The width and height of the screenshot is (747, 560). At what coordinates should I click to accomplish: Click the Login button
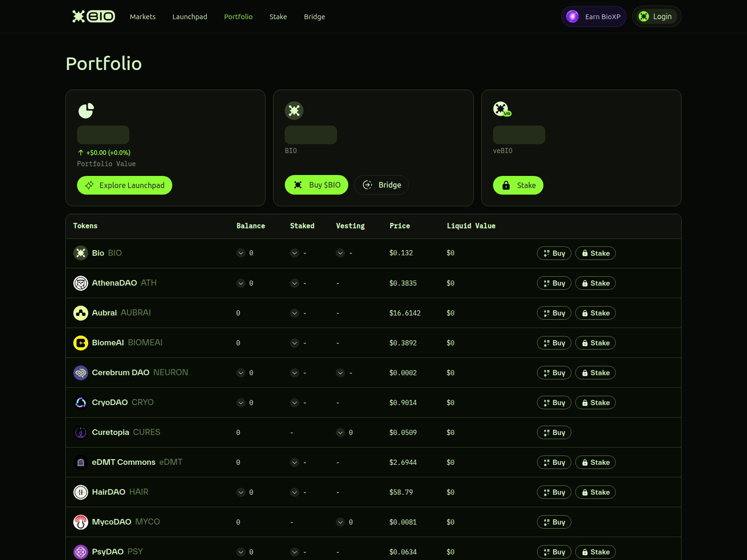pos(656,16)
